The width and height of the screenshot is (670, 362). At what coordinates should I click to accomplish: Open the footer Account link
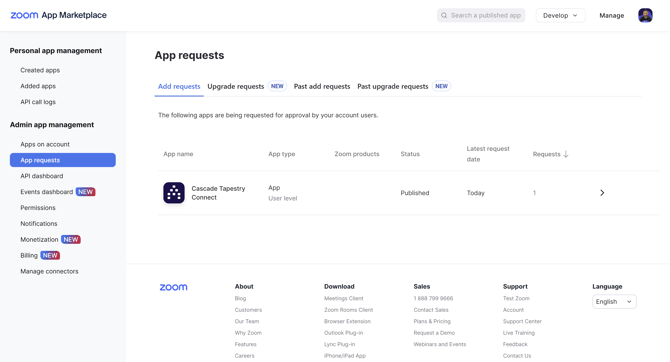513,310
